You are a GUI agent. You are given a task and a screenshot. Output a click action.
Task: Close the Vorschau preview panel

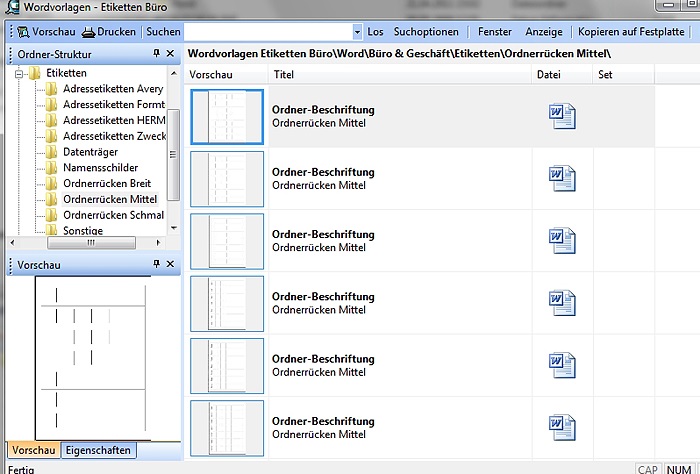(x=171, y=264)
